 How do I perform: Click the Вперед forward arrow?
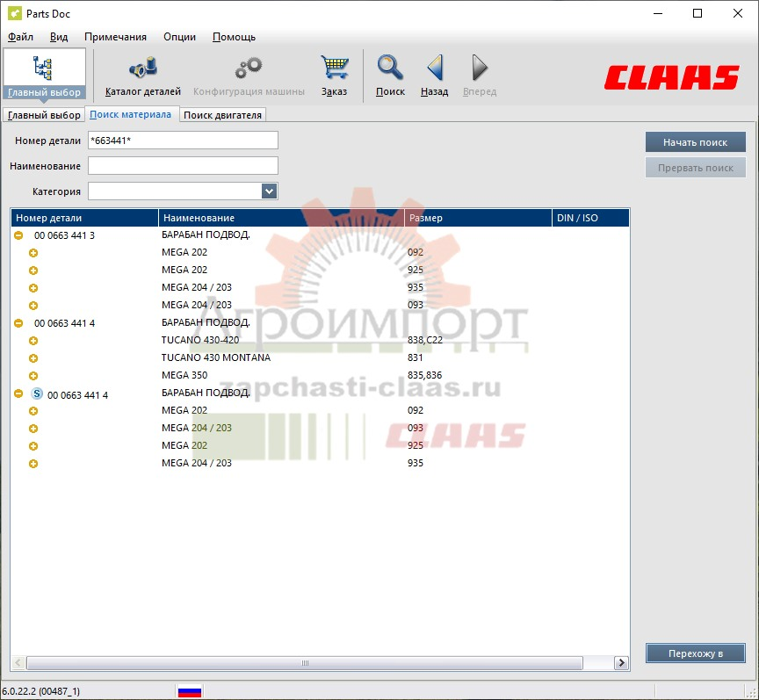[x=480, y=76]
